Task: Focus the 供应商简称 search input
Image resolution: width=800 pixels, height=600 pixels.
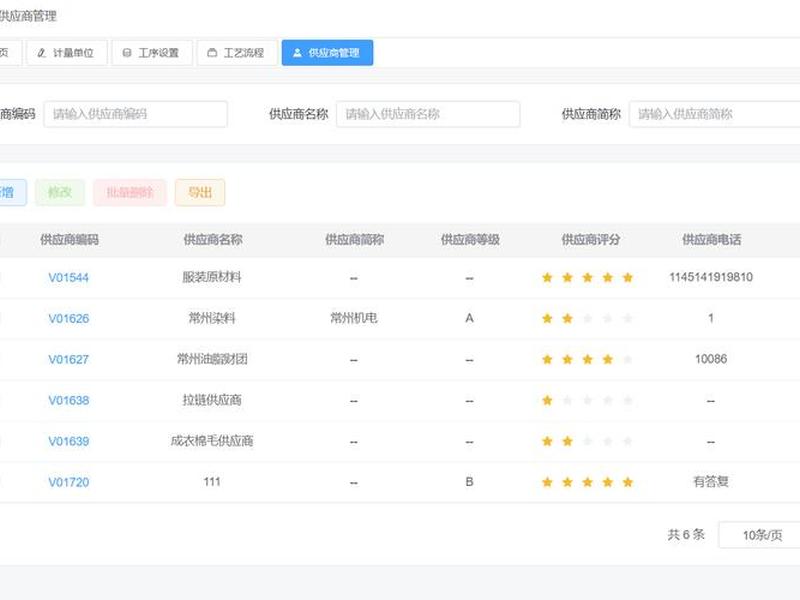Action: (x=714, y=114)
